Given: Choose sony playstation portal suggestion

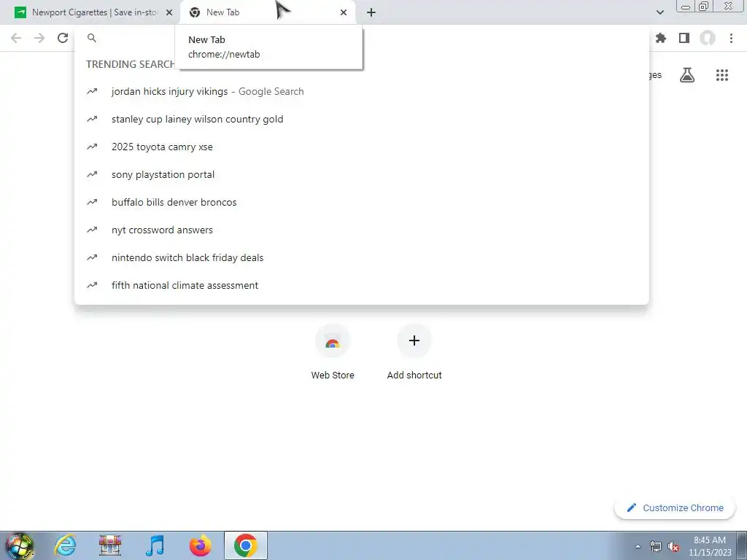Looking at the screenshot, I should pyautogui.click(x=362, y=174).
